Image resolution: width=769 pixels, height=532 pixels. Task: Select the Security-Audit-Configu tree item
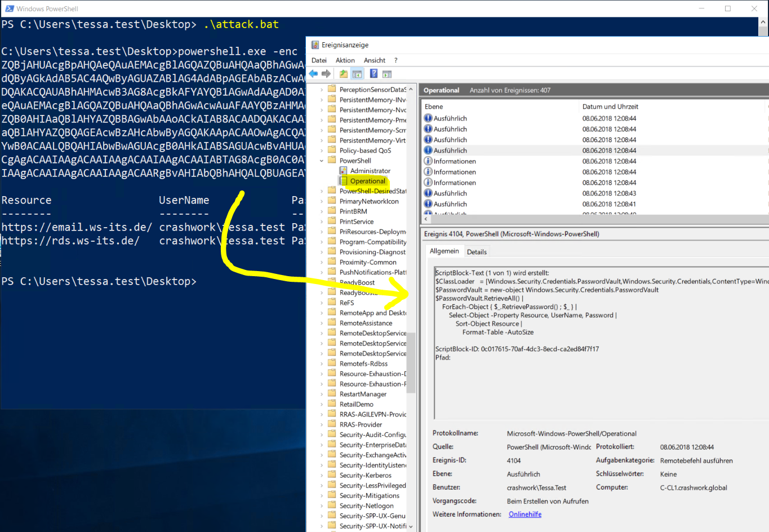click(x=372, y=435)
